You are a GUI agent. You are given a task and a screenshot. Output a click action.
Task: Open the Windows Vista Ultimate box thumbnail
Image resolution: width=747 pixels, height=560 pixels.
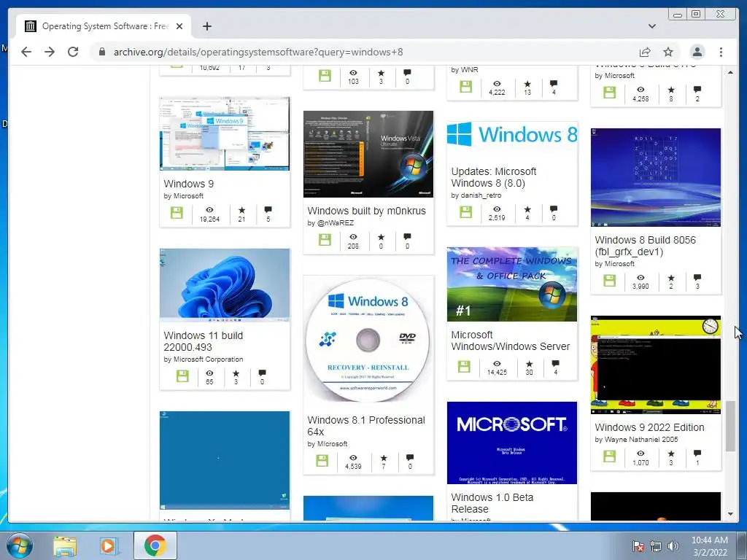point(368,154)
